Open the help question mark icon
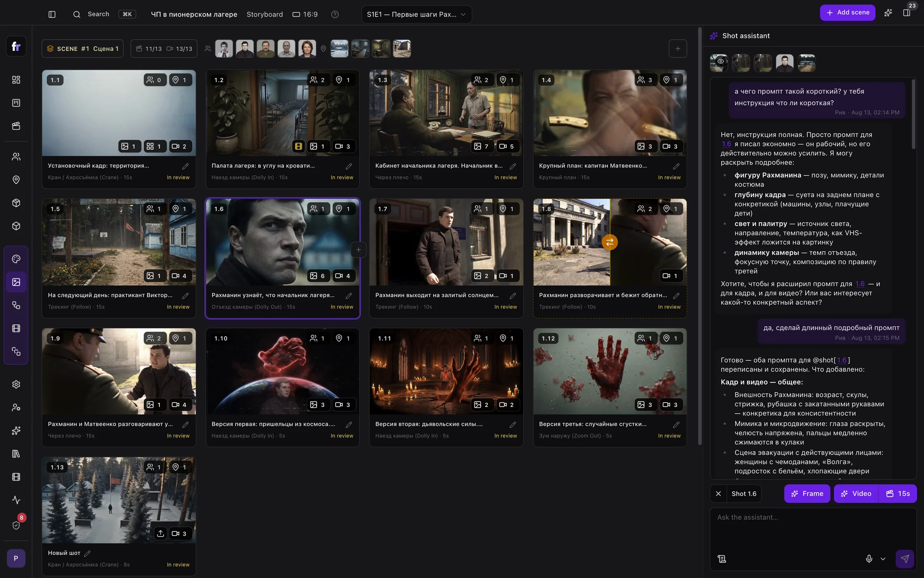Screen dimensions: 924x578 point(335,14)
